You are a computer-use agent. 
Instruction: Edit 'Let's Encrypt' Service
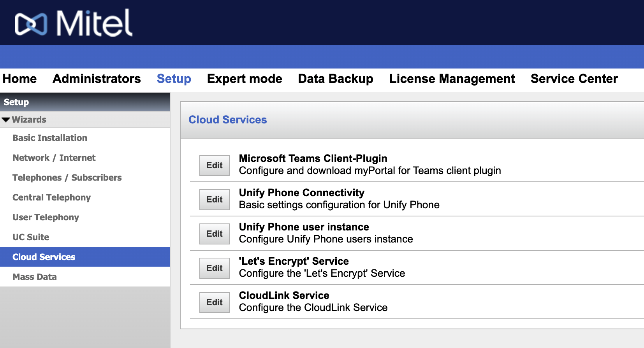pyautogui.click(x=215, y=268)
